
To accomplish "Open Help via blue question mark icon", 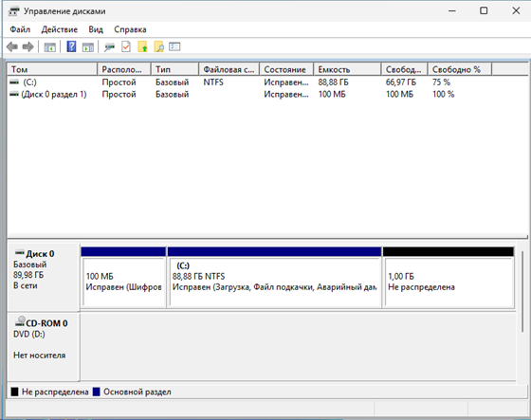I will pyautogui.click(x=71, y=46).
